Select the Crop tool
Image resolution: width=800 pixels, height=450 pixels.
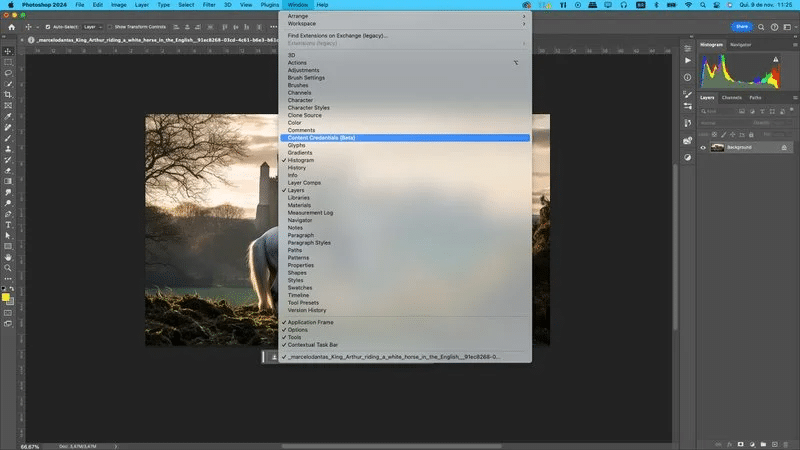(8, 94)
